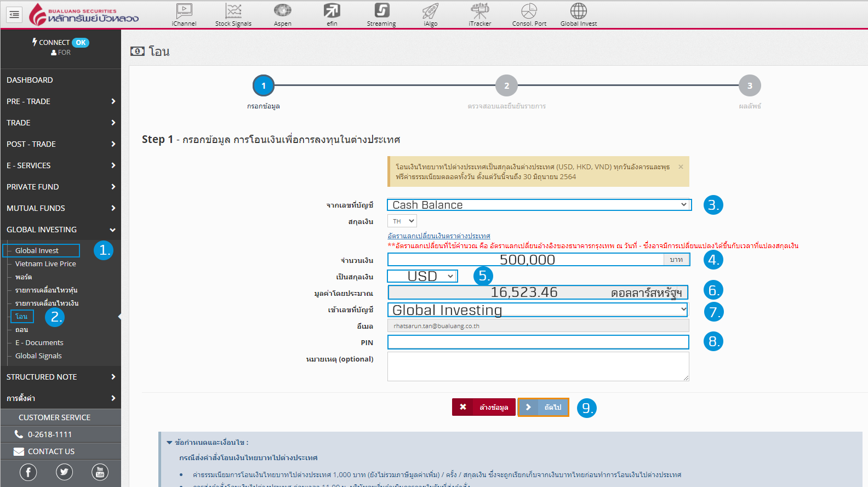Expand the E - SERVICES menu
The image size is (868, 487).
(x=60, y=165)
